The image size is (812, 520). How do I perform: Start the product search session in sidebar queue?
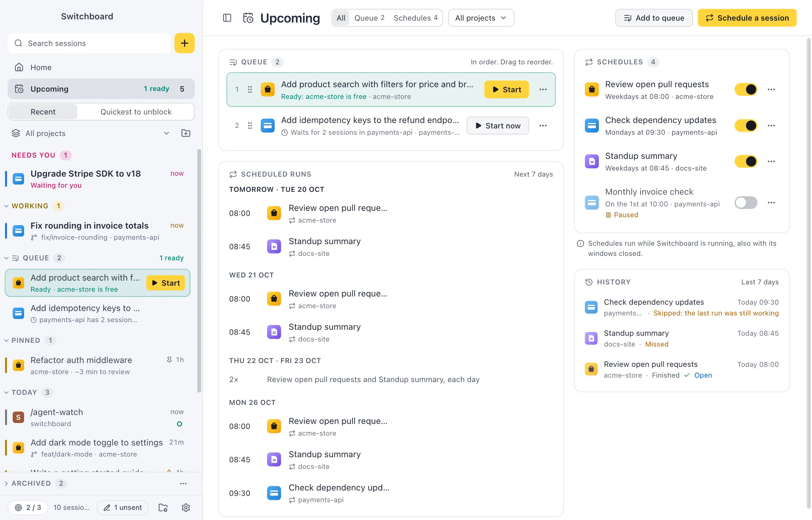point(166,283)
